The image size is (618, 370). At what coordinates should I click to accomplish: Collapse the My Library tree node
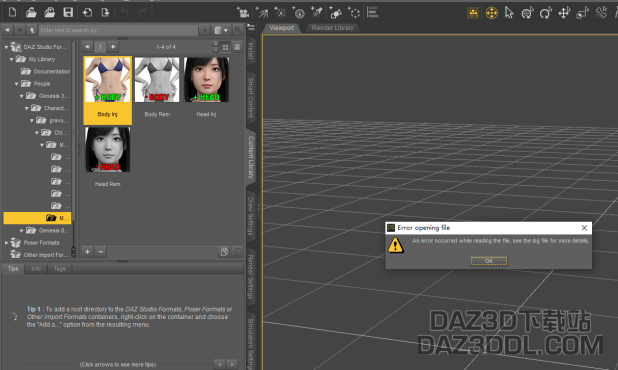(11, 59)
